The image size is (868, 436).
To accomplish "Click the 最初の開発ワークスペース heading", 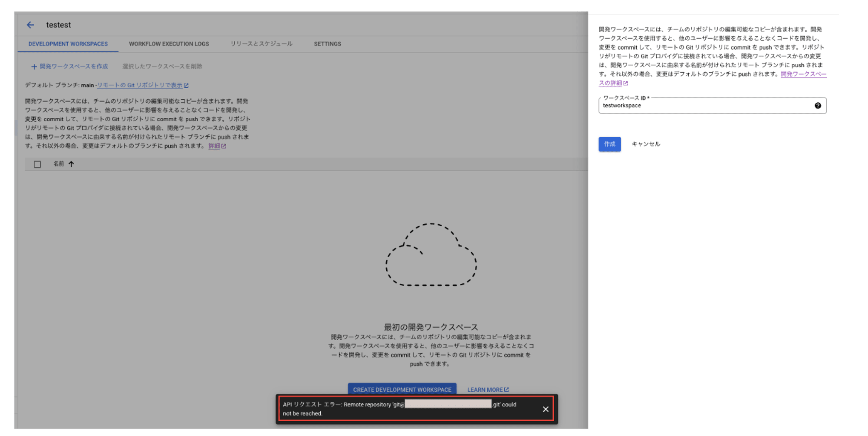I will tap(431, 327).
